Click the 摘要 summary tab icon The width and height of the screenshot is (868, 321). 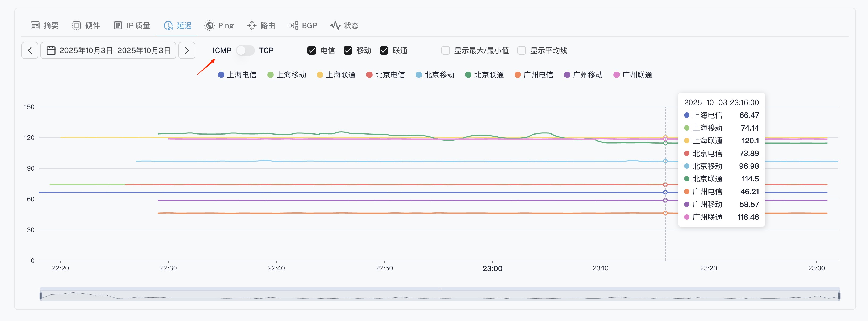35,25
